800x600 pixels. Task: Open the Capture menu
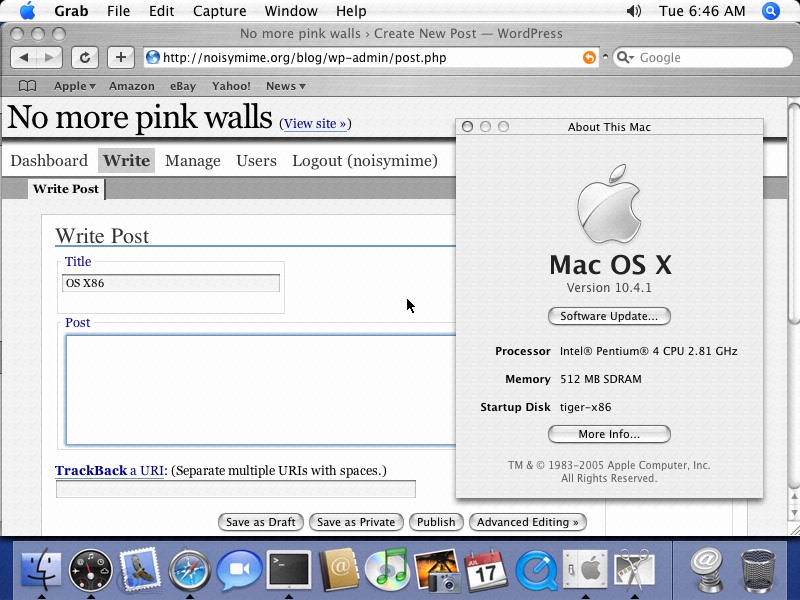click(219, 11)
